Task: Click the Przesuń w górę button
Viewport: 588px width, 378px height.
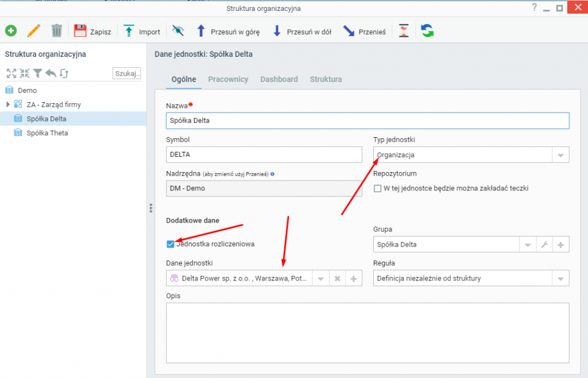Action: [229, 32]
